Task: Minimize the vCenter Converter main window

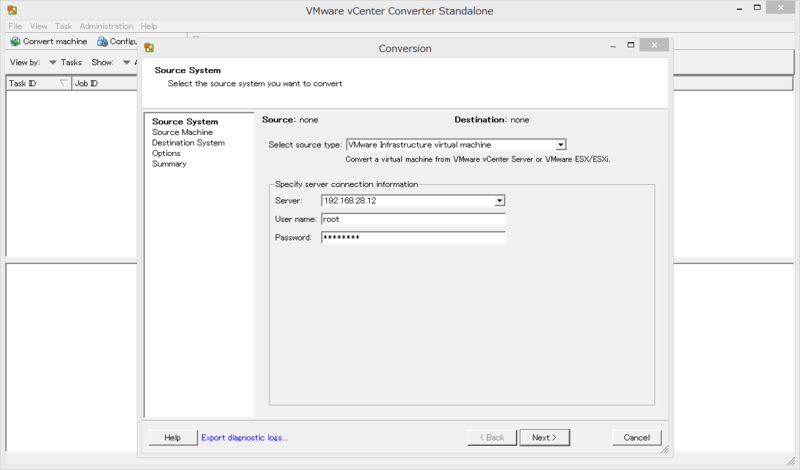Action: tap(739, 8)
